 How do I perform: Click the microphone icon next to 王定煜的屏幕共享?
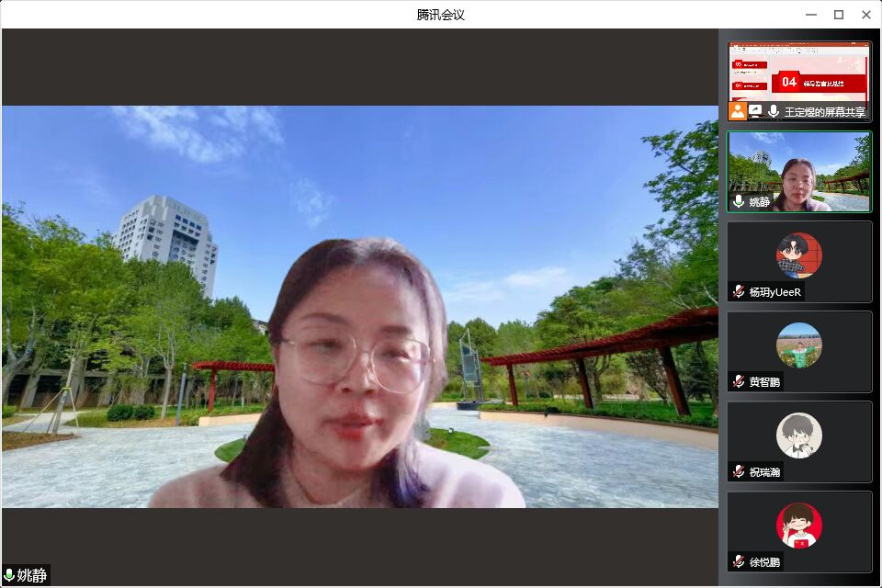(773, 110)
